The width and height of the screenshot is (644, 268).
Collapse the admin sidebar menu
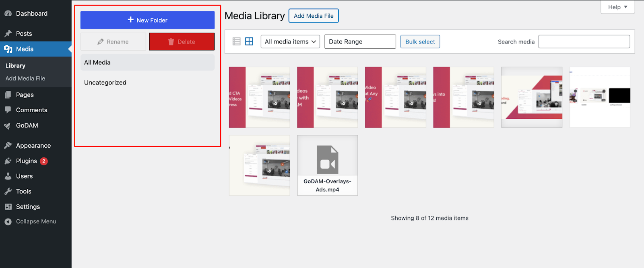[x=30, y=222]
